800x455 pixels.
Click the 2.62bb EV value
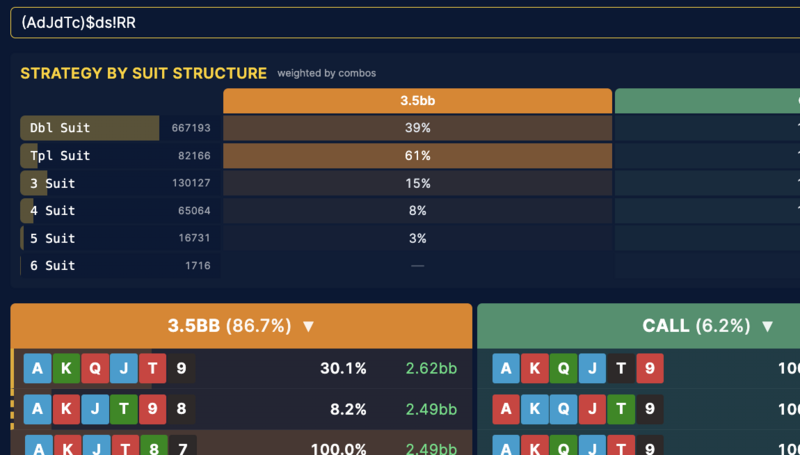coord(431,368)
